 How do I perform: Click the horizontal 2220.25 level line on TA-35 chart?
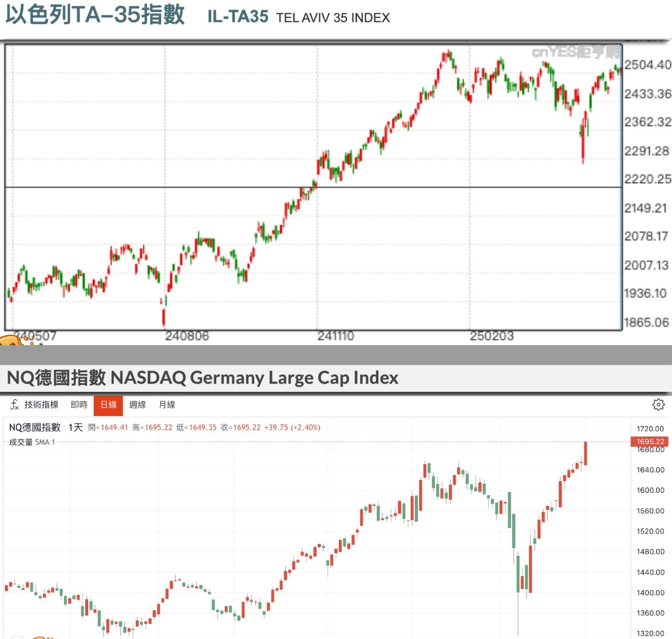(x=313, y=187)
